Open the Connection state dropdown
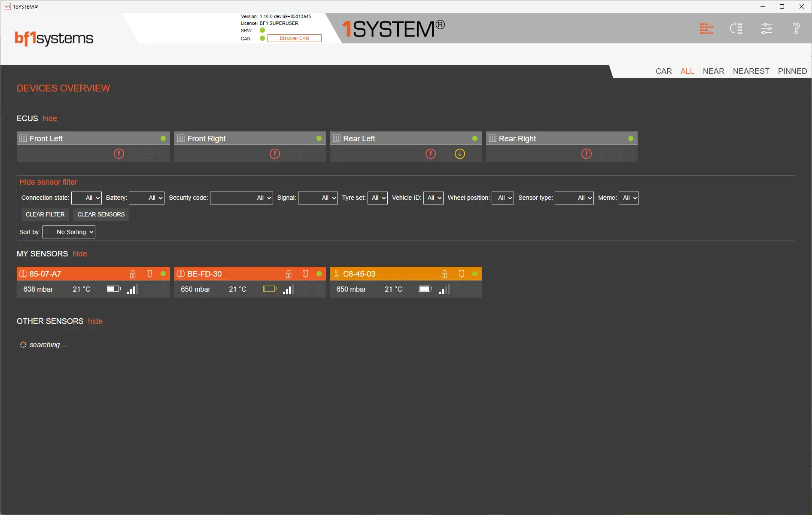The height and width of the screenshot is (515, 812). point(86,198)
